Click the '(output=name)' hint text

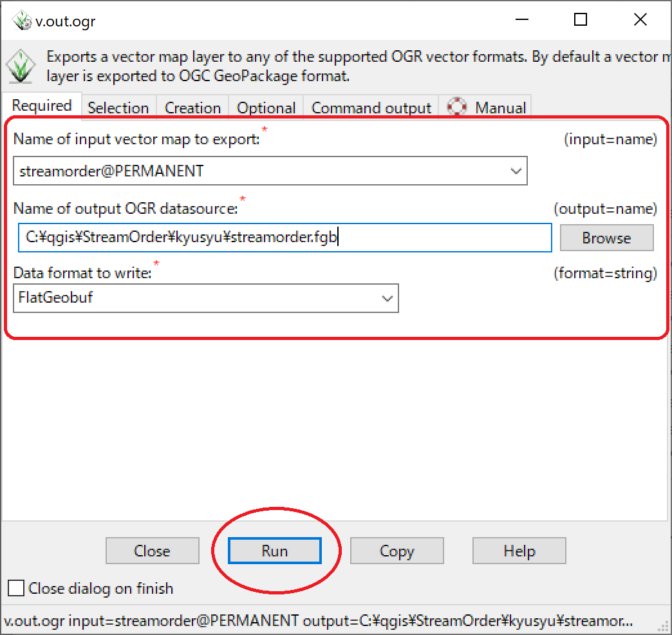(x=605, y=209)
